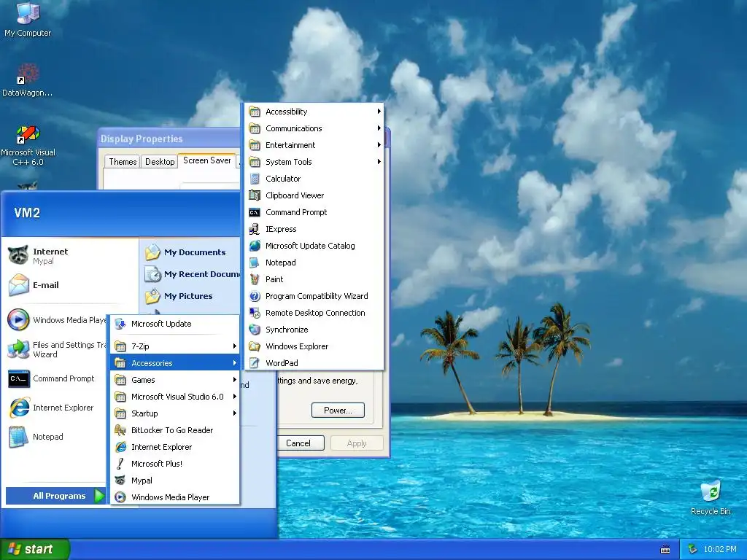The width and height of the screenshot is (747, 560).
Task: Open Windows Media Player in All Programs list
Action: (x=175, y=497)
